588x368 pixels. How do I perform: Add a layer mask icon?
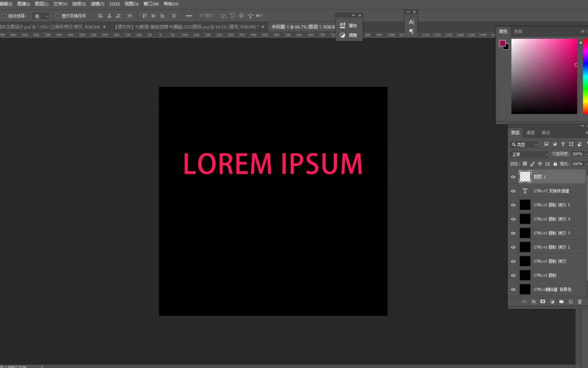[x=543, y=302]
